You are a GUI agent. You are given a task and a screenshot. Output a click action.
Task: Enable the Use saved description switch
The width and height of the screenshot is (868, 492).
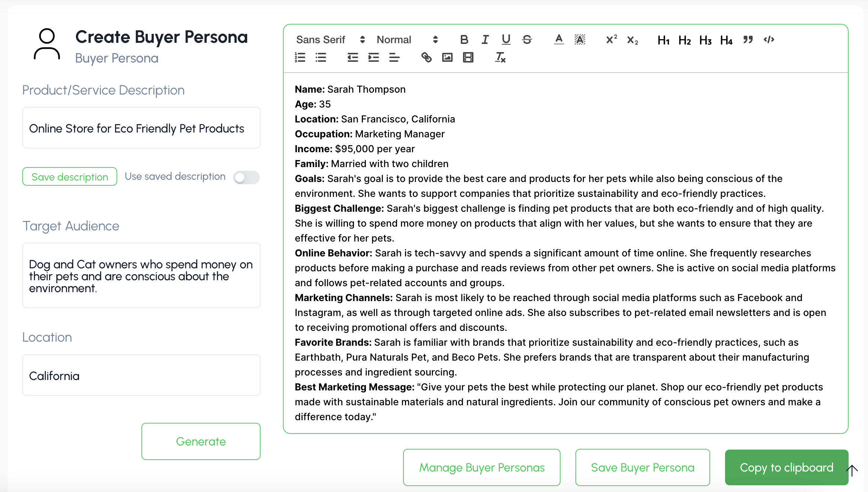click(246, 178)
